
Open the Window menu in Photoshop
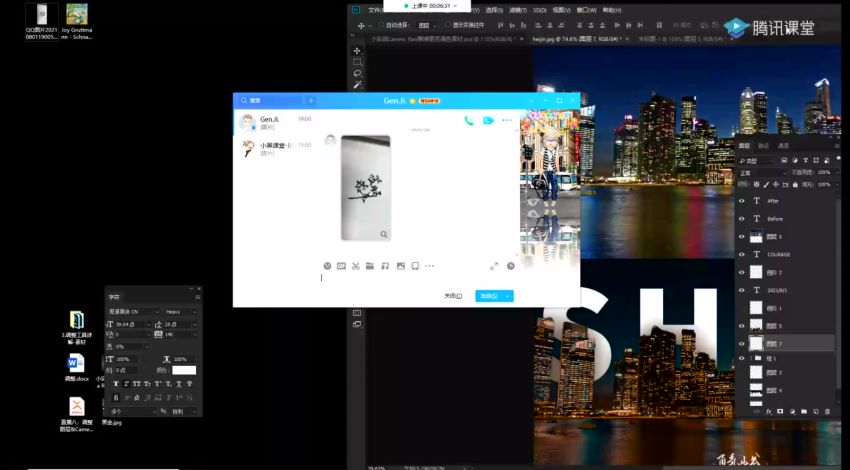pyautogui.click(x=587, y=10)
